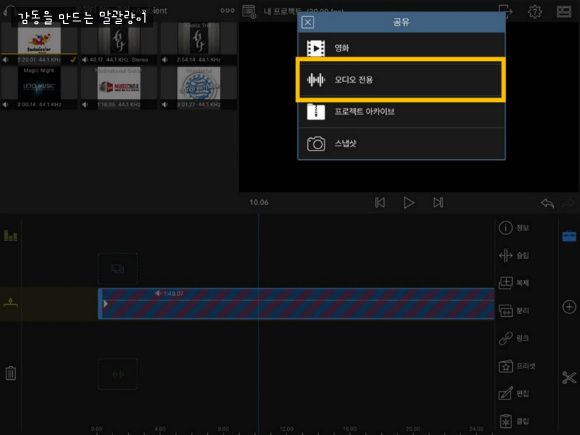Image resolution: width=580 pixels, height=435 pixels.
Task: Tap the waveform icon beside 오디오 전용
Action: click(x=316, y=80)
